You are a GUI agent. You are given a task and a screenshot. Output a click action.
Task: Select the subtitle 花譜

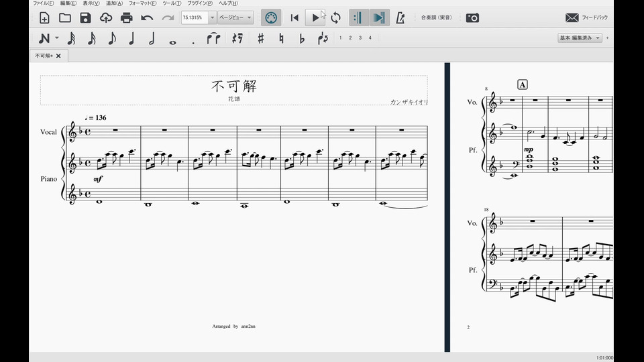pos(234,99)
